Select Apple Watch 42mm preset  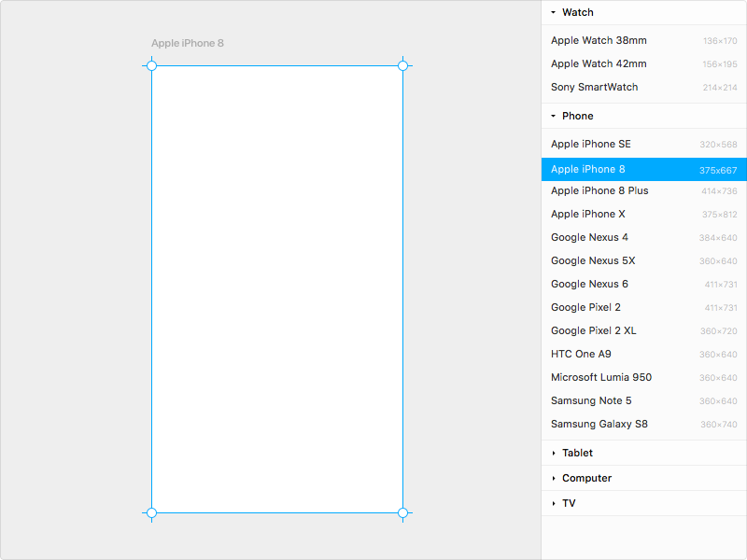(x=644, y=63)
